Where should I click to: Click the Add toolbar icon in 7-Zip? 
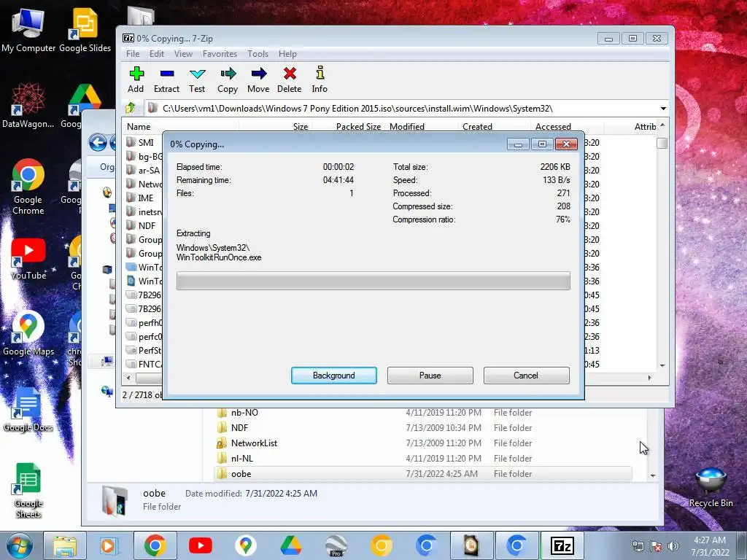pos(136,79)
